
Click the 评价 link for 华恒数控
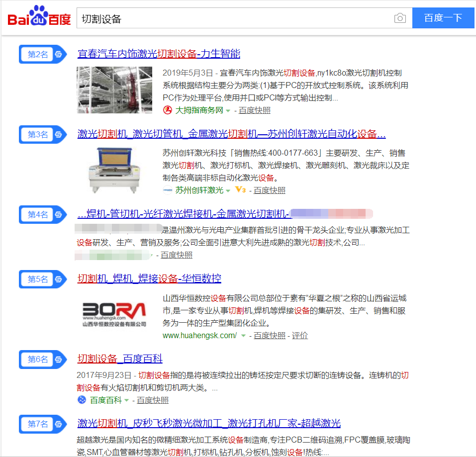coord(299,335)
